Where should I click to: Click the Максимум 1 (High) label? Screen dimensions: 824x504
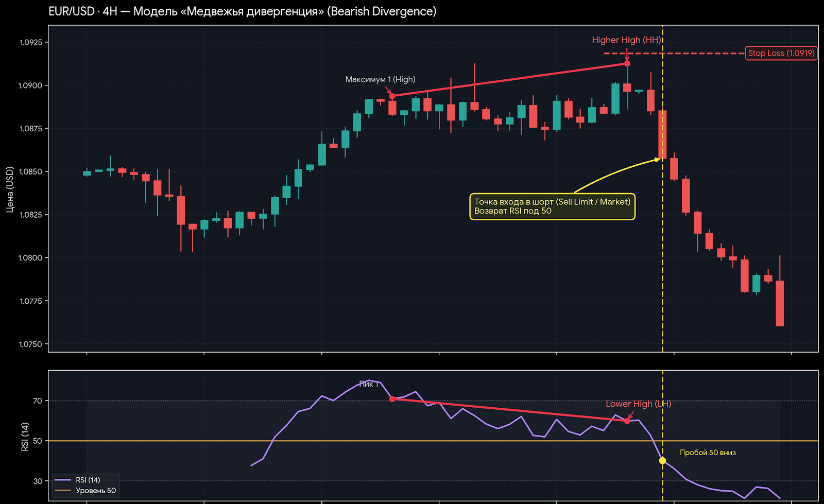click(x=380, y=79)
